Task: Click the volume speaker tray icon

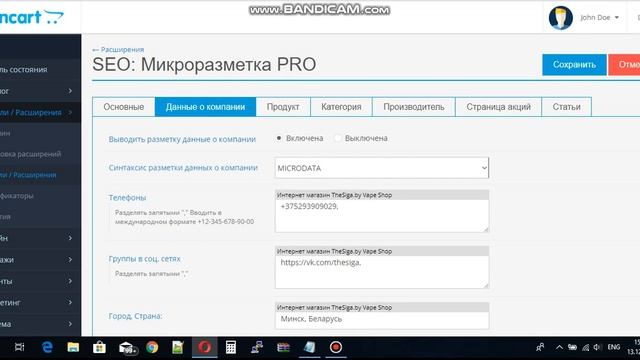Action: pos(597,347)
